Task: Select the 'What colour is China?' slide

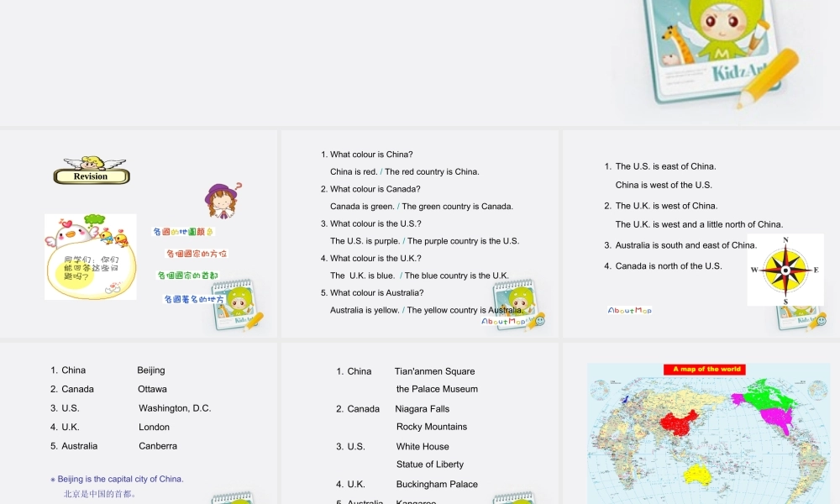Action: 420,234
